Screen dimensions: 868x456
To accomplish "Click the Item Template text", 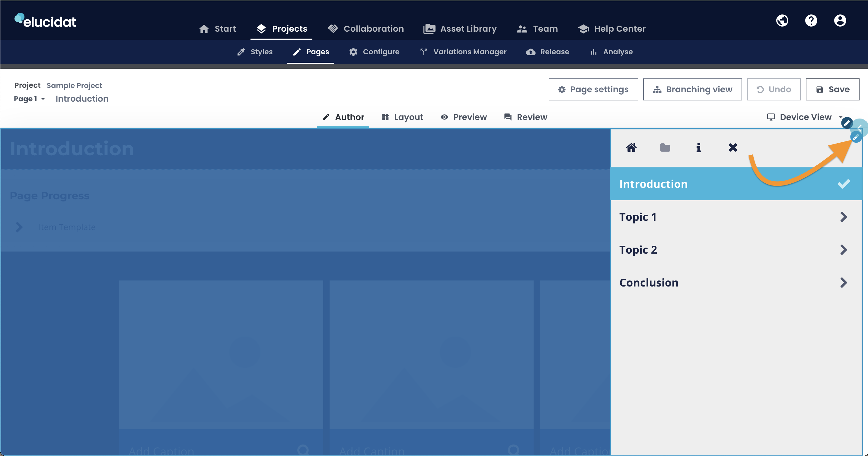I will click(67, 227).
